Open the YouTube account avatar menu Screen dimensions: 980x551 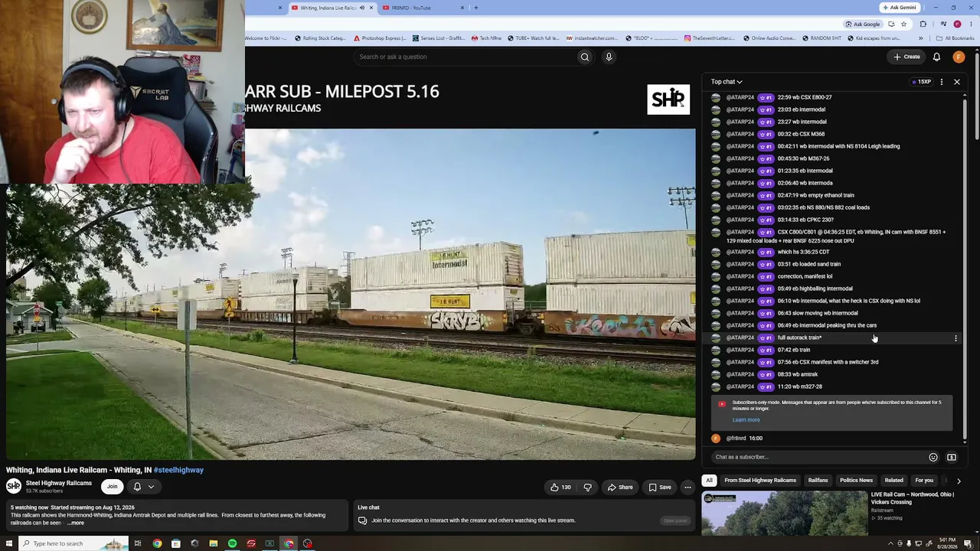(x=959, y=57)
